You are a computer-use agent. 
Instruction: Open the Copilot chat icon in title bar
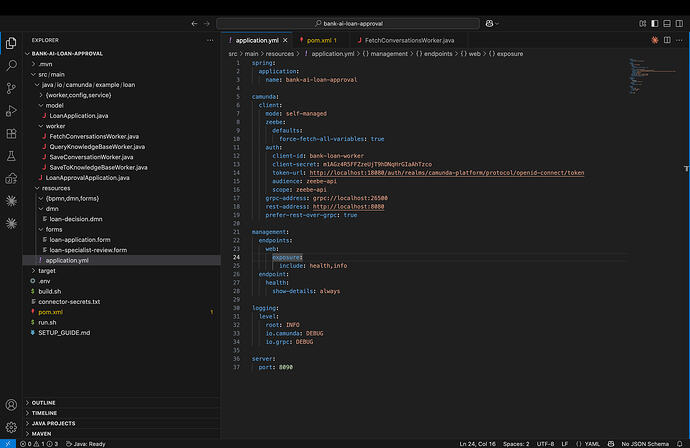pos(489,24)
